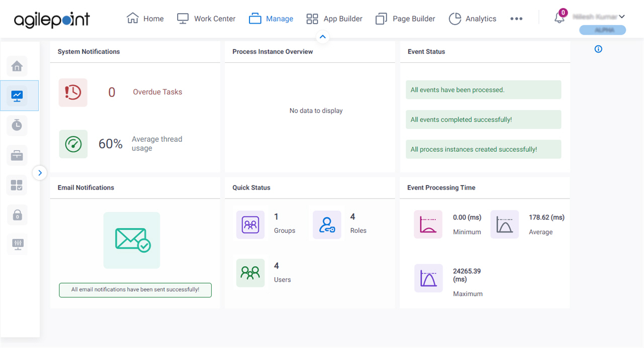Click 'All events completed successfully!' message

[x=484, y=120]
